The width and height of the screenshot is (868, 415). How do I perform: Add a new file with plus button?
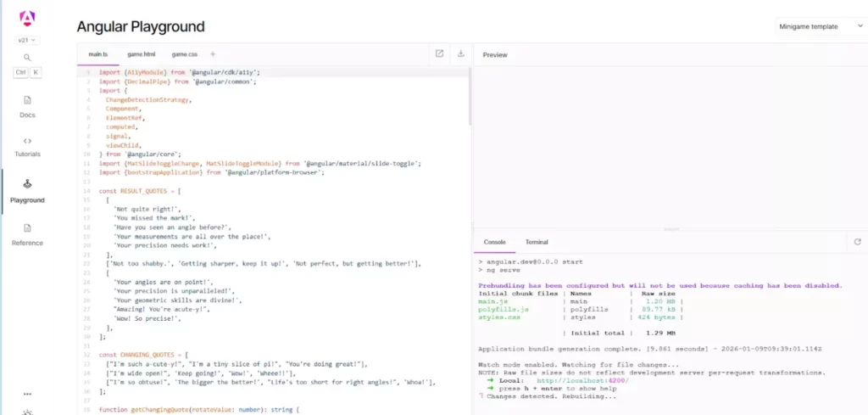pos(213,54)
